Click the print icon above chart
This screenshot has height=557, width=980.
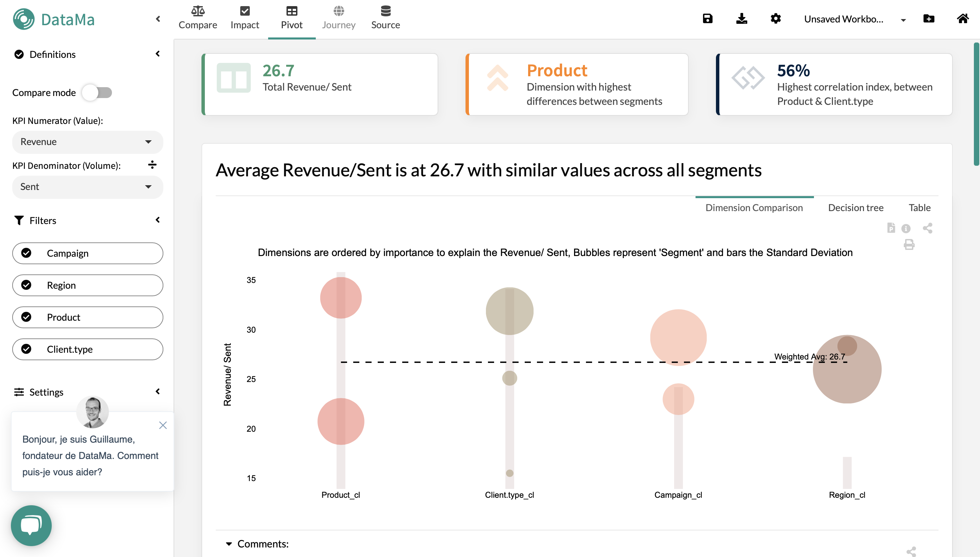point(909,244)
